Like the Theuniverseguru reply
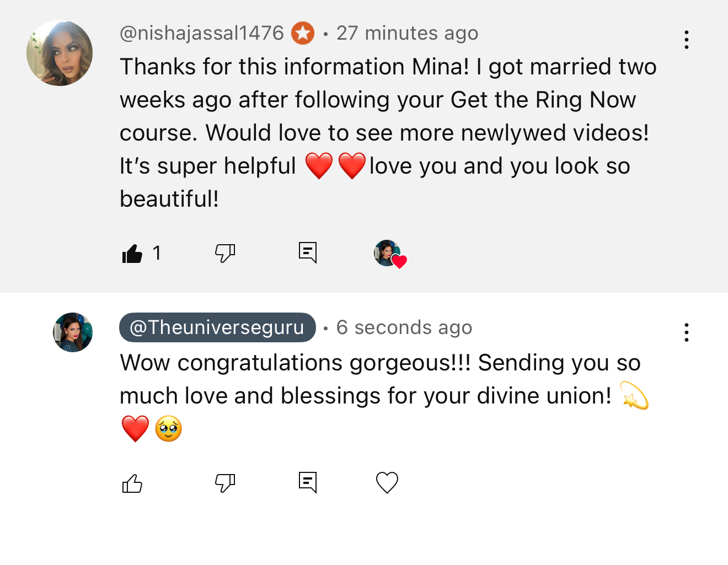Viewport: 728px width, 565px height. 132,483
